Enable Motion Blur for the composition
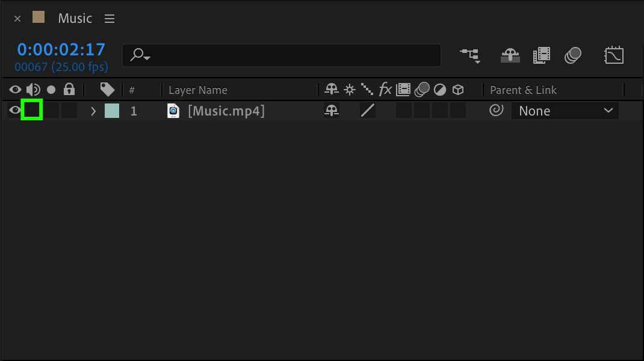Viewport: 644px width, 361px height. [572, 56]
